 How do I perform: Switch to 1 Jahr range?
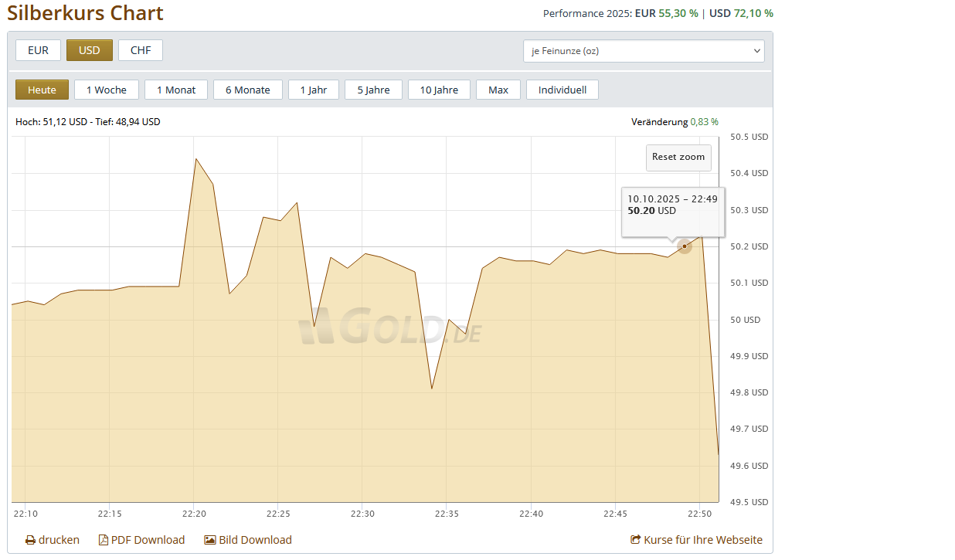pos(314,90)
